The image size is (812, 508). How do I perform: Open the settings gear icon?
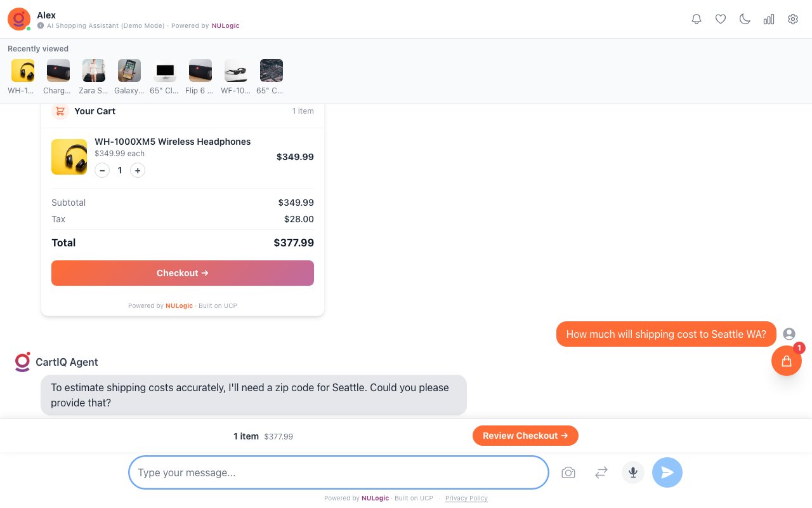(793, 19)
